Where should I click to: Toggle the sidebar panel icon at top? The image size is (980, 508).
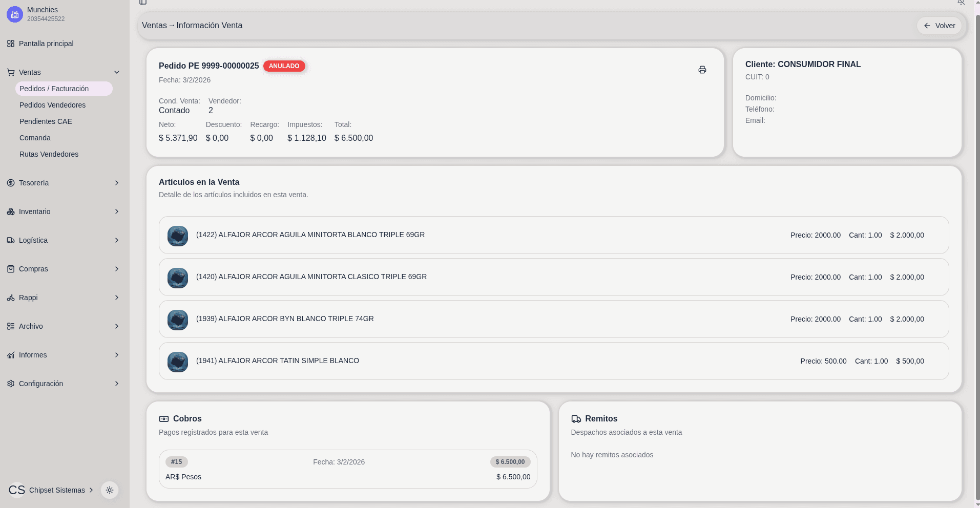(x=143, y=2)
